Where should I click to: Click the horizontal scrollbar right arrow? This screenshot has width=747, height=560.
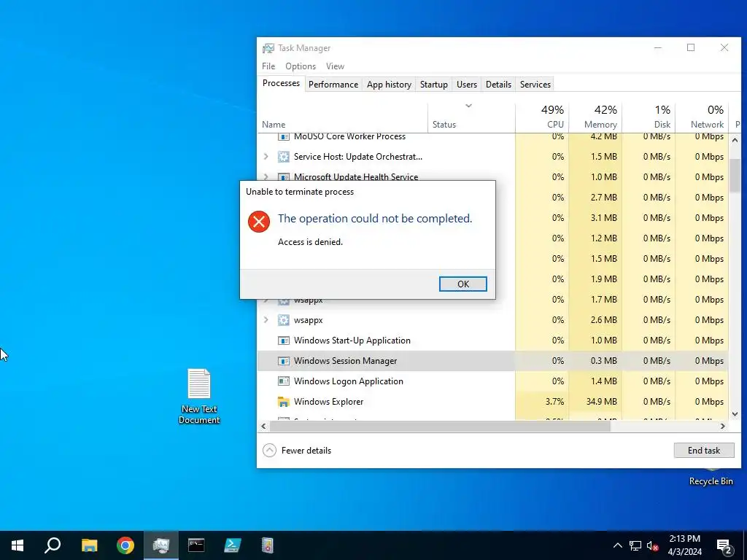(x=723, y=426)
